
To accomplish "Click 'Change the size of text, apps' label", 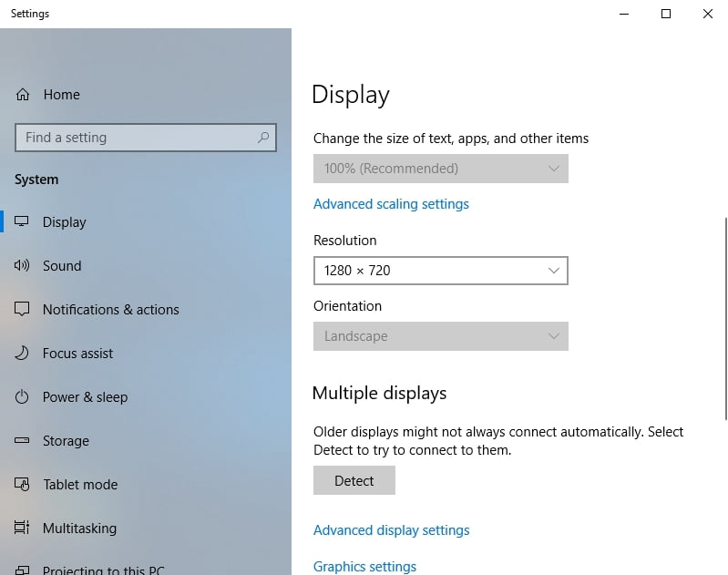I will (x=451, y=139).
